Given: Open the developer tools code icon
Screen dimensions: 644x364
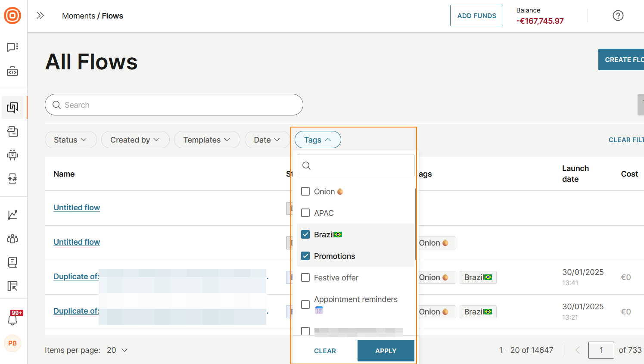Looking at the screenshot, I should [12, 72].
